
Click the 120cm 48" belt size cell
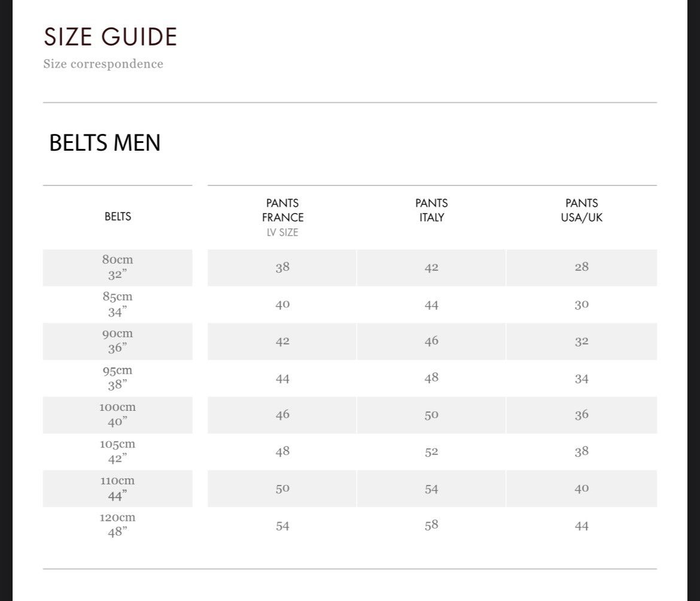118,525
